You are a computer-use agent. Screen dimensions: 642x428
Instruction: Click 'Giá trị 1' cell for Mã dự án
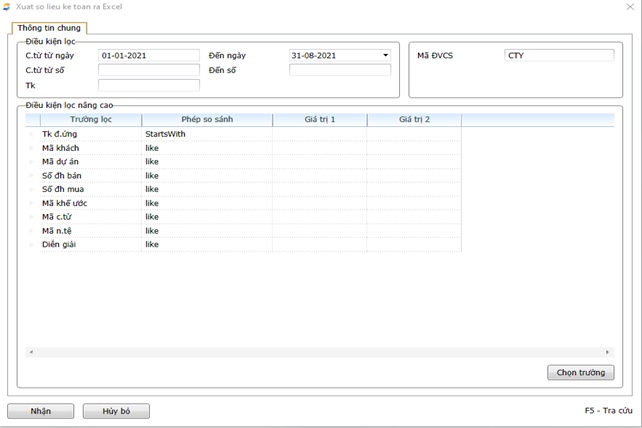pyautogui.click(x=319, y=161)
